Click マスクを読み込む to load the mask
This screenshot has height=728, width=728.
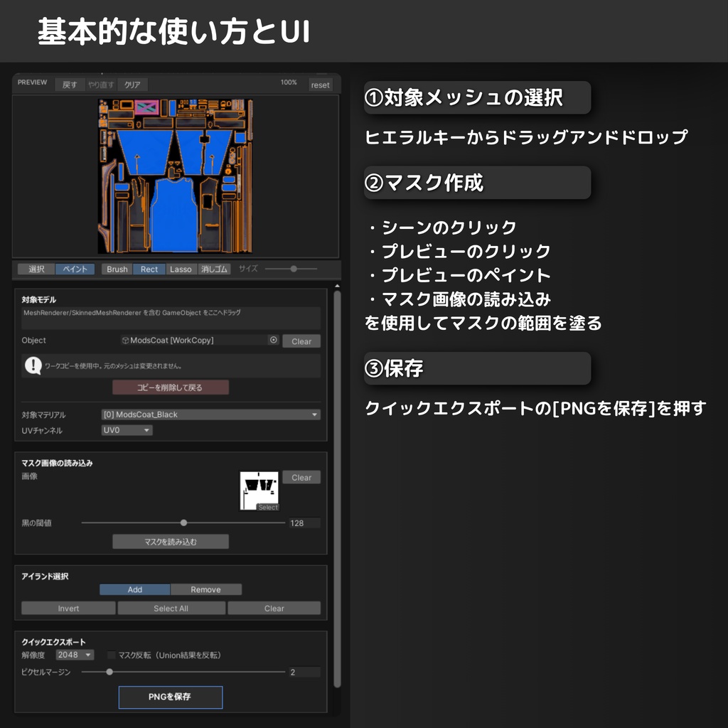click(x=171, y=541)
